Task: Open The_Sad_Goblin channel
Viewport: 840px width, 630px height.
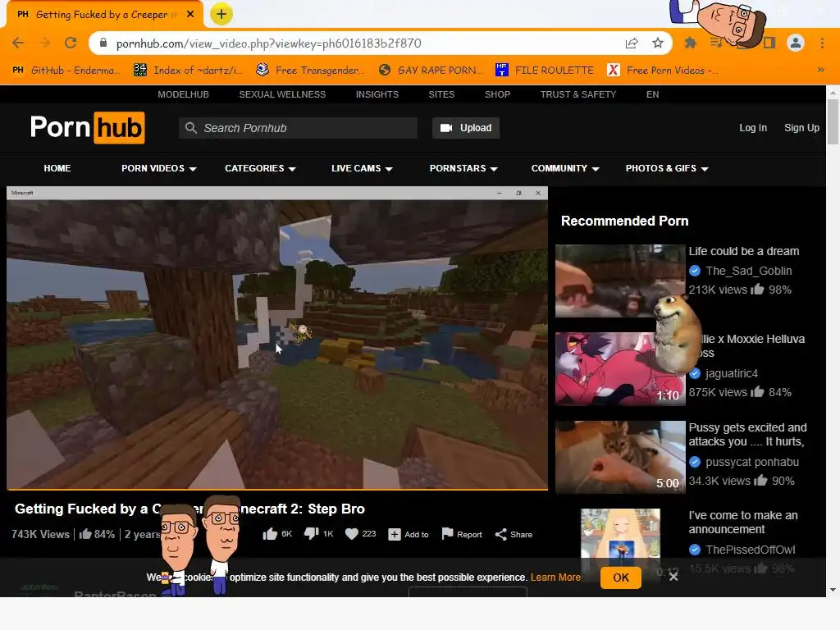Action: pos(748,271)
